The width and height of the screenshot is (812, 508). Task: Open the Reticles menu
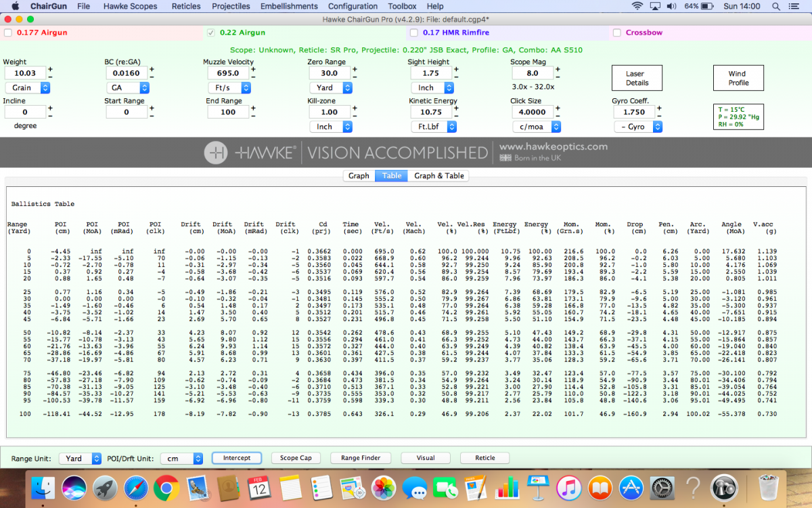coord(186,6)
